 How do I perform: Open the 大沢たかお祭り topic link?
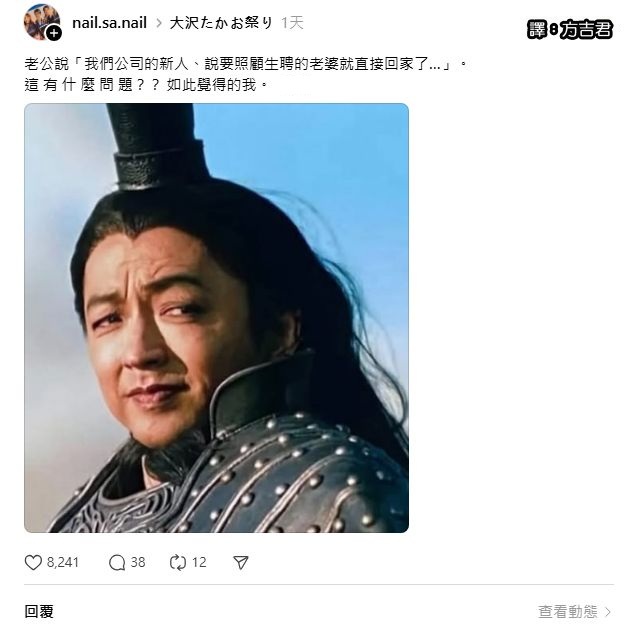tap(221, 23)
